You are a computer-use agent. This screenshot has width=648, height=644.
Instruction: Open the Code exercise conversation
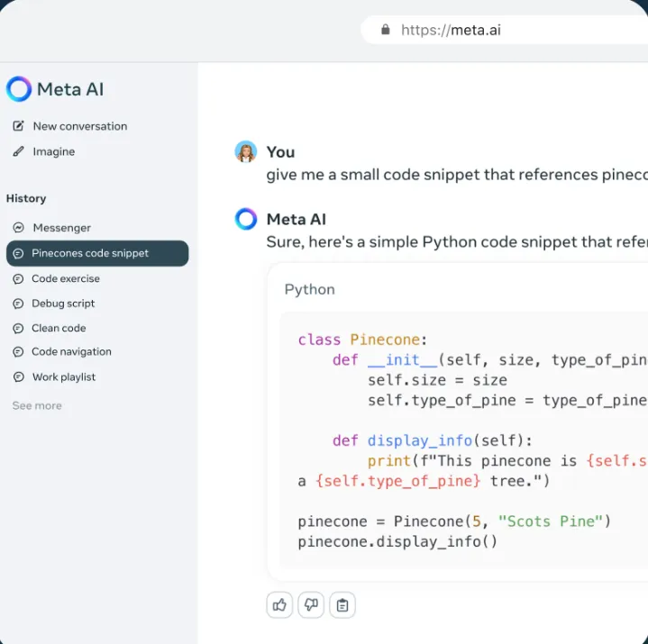(66, 278)
